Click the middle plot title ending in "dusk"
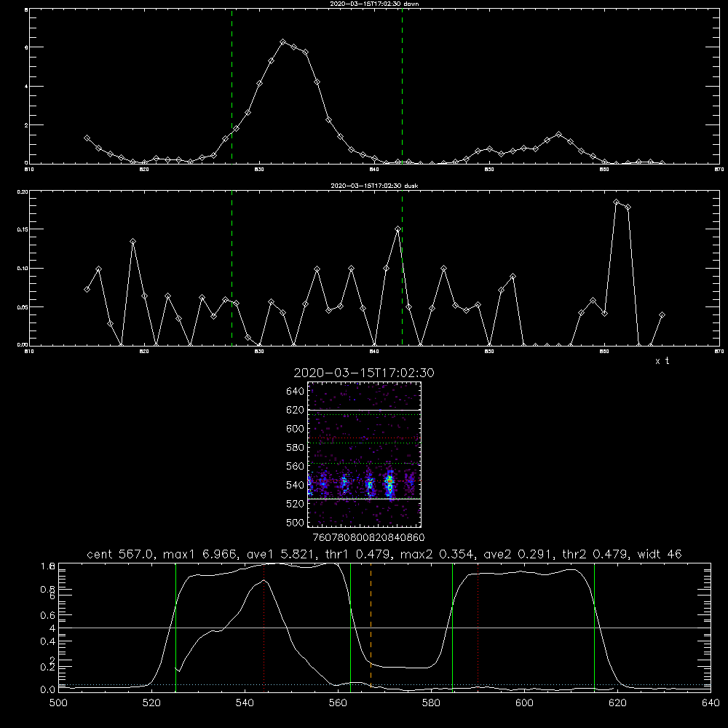 tap(374, 186)
